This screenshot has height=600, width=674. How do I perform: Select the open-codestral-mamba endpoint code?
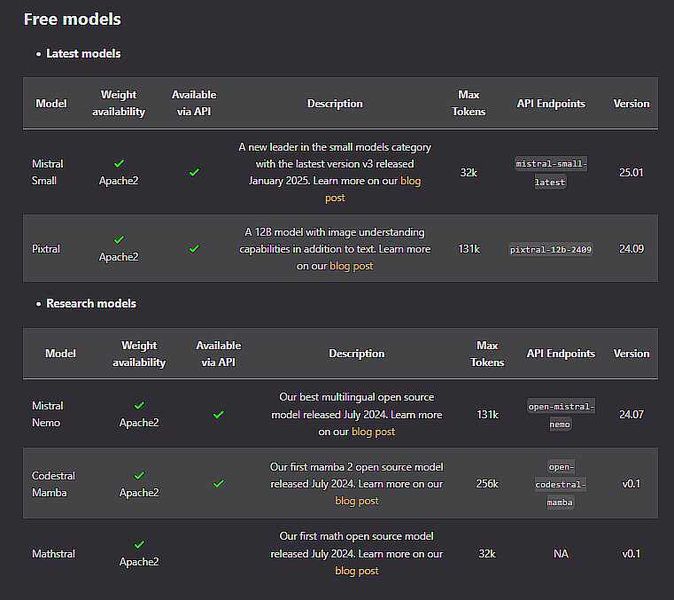coord(561,484)
